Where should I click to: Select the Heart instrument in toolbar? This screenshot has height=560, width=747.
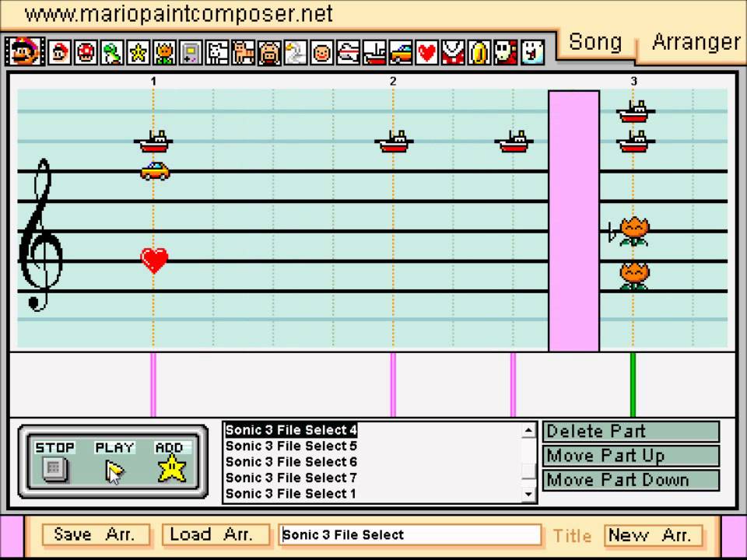pos(426,52)
